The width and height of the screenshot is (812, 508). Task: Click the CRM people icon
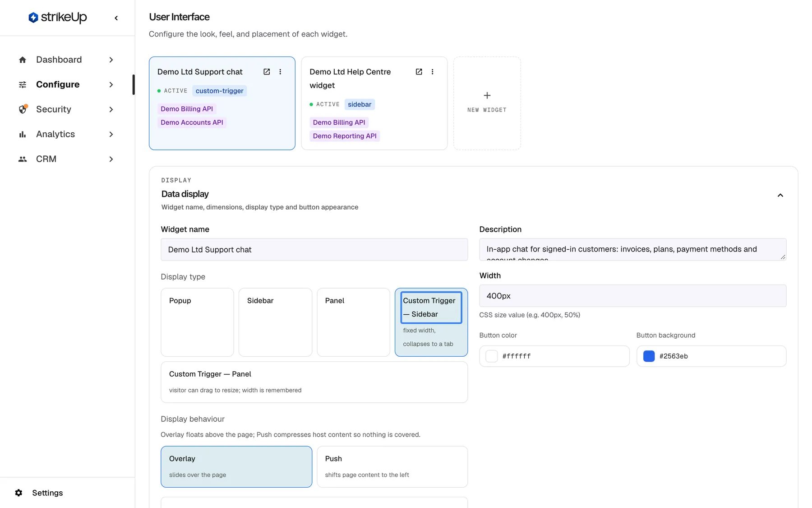pos(23,159)
